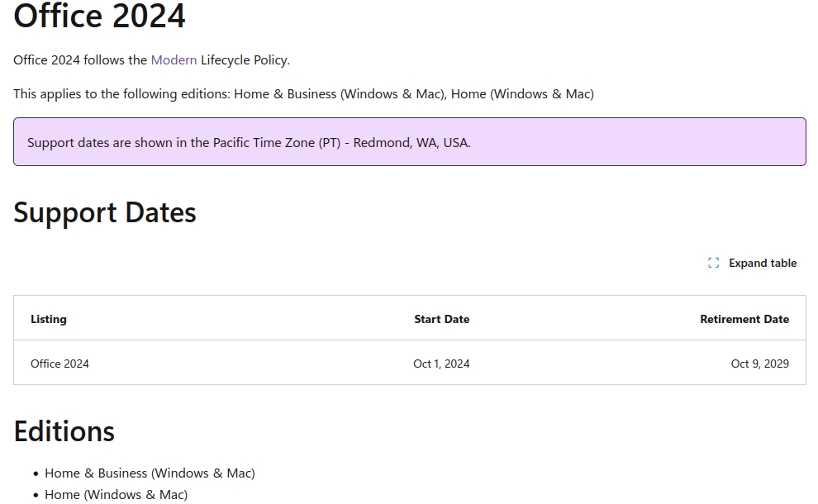Select the Home & Business (Windows & Mac) bullet

pos(150,473)
